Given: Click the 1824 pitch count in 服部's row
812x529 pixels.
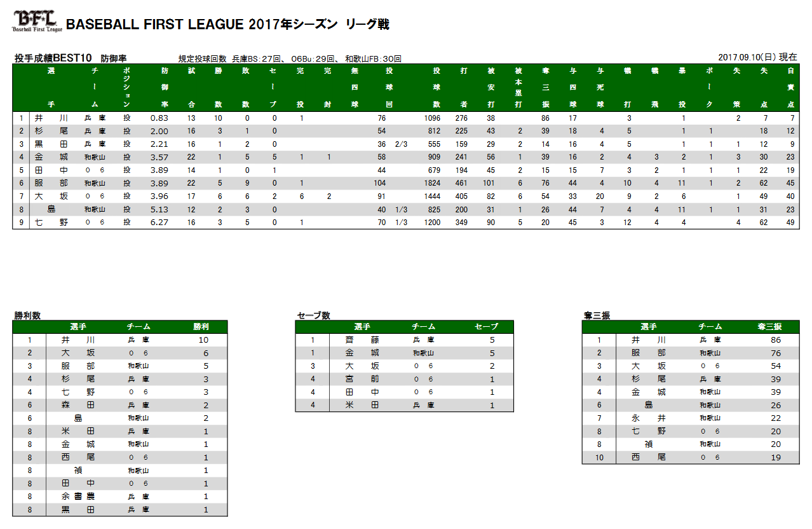Looking at the screenshot, I should [431, 183].
